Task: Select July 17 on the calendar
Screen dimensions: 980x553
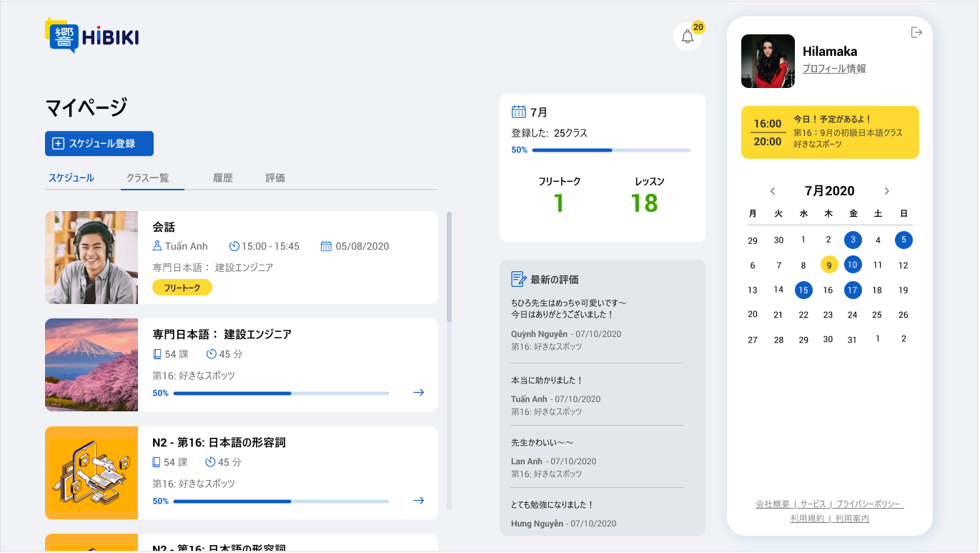Action: coord(852,290)
